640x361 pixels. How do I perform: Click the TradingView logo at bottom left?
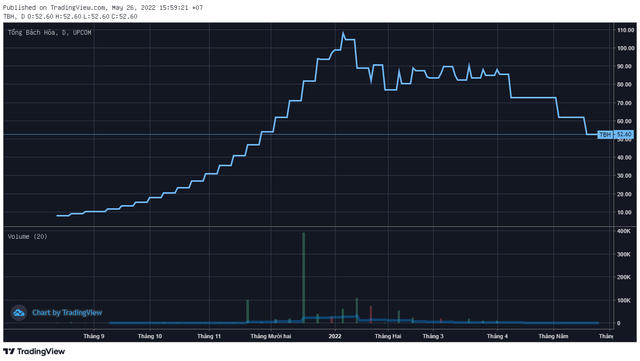[34, 351]
